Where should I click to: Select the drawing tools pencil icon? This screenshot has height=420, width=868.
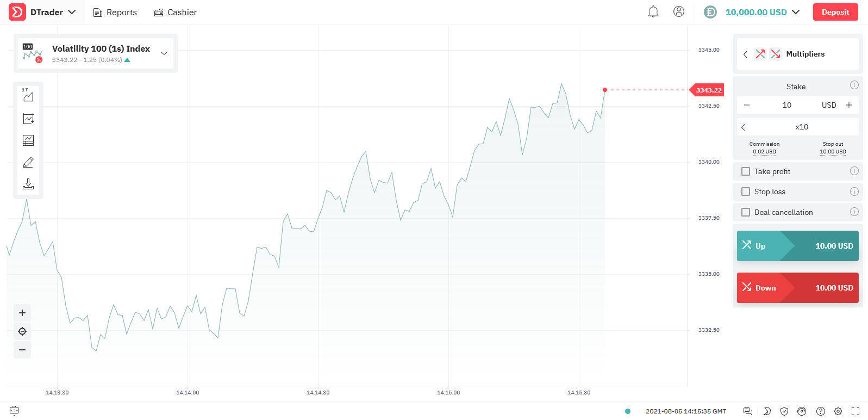click(28, 162)
